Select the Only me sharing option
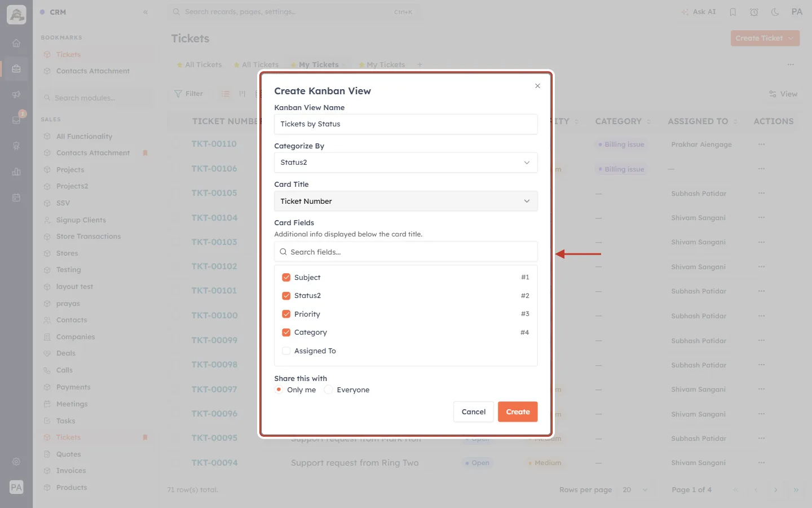 pyautogui.click(x=279, y=389)
